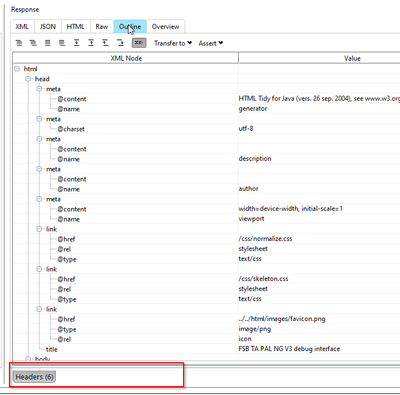Select the 'author' value cell
Image resolution: width=400 pixels, height=395 pixels.
point(248,189)
